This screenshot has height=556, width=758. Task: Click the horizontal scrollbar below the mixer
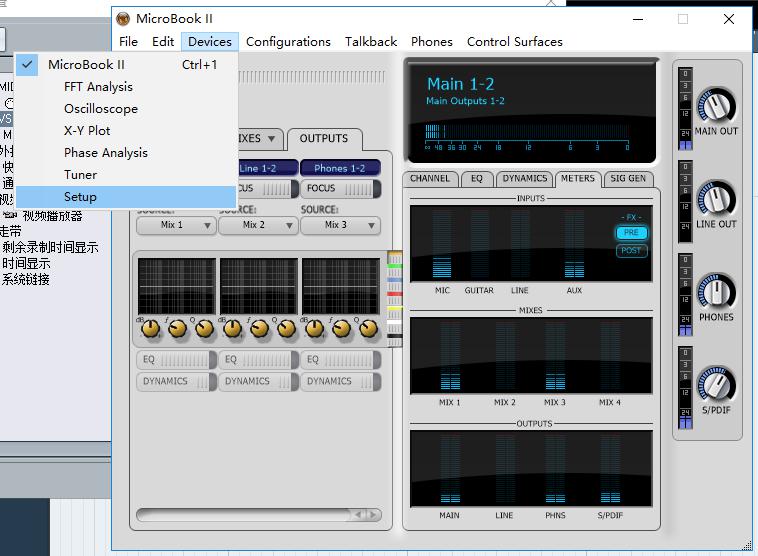(x=258, y=515)
